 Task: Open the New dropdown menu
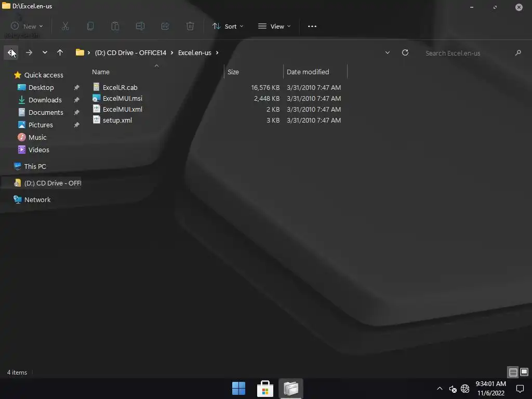27,26
